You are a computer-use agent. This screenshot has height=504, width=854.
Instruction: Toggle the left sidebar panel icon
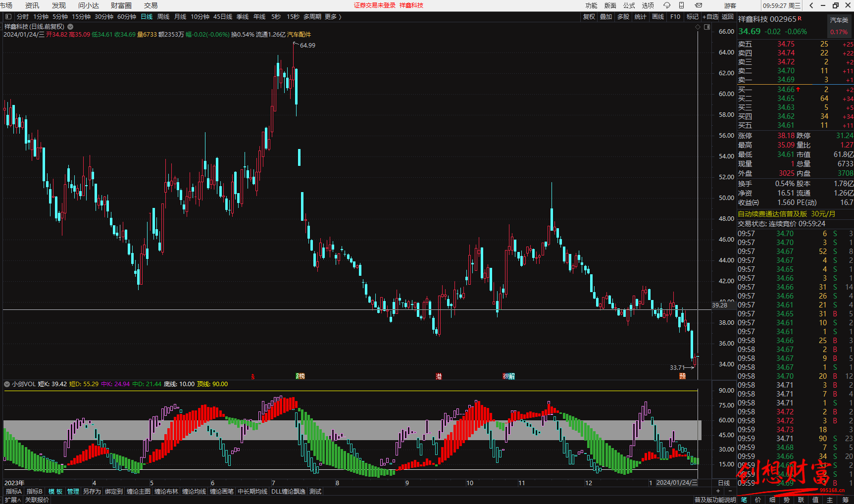pyautogui.click(x=8, y=17)
